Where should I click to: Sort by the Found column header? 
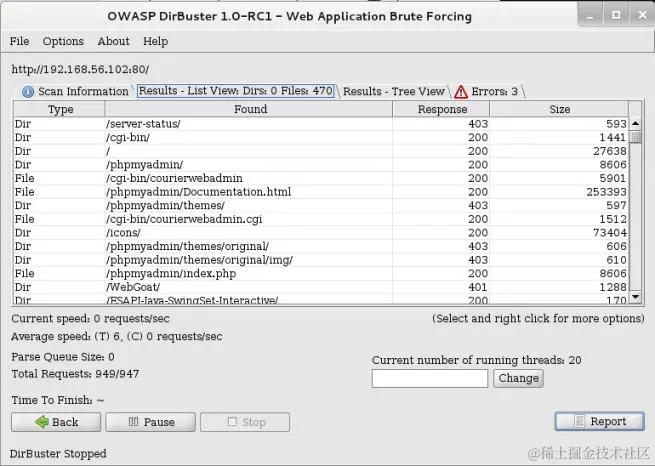249,109
